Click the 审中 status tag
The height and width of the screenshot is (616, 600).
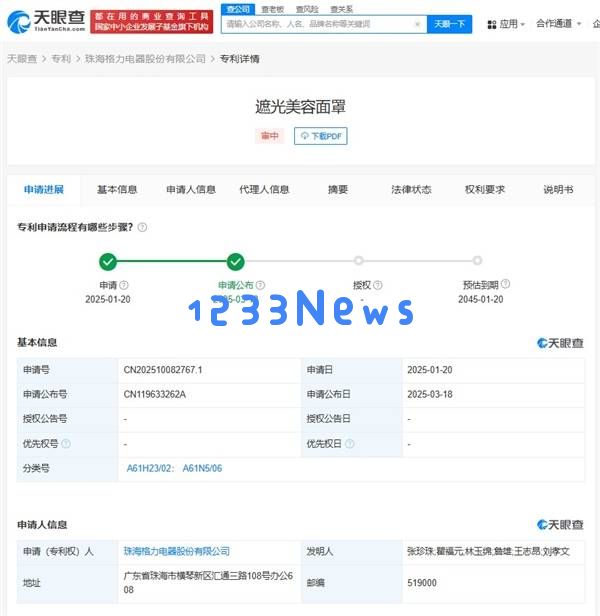pos(270,136)
